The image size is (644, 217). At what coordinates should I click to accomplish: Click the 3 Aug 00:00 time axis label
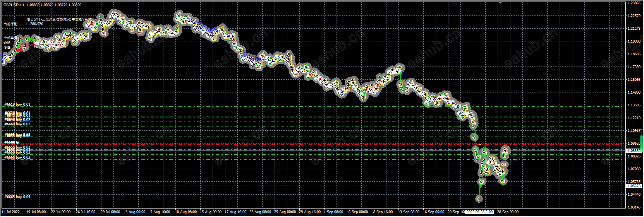tap(136, 212)
